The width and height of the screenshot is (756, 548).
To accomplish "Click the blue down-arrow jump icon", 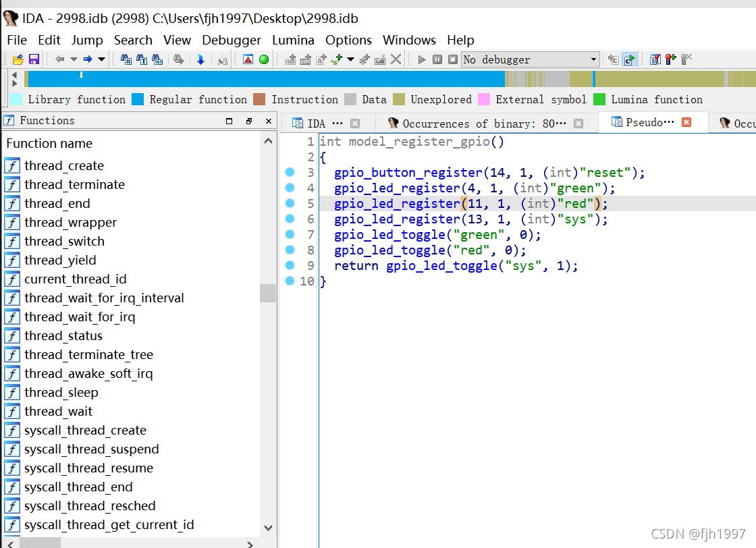I will (x=200, y=59).
